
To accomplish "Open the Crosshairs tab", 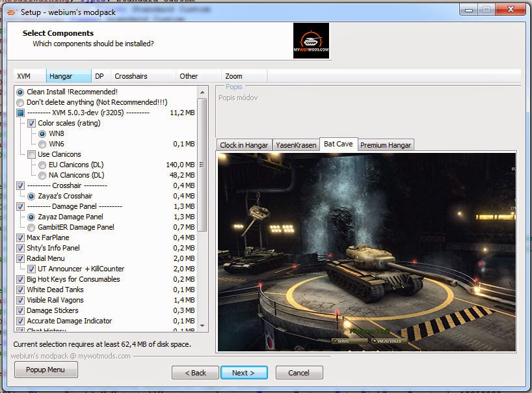I will [x=143, y=76].
